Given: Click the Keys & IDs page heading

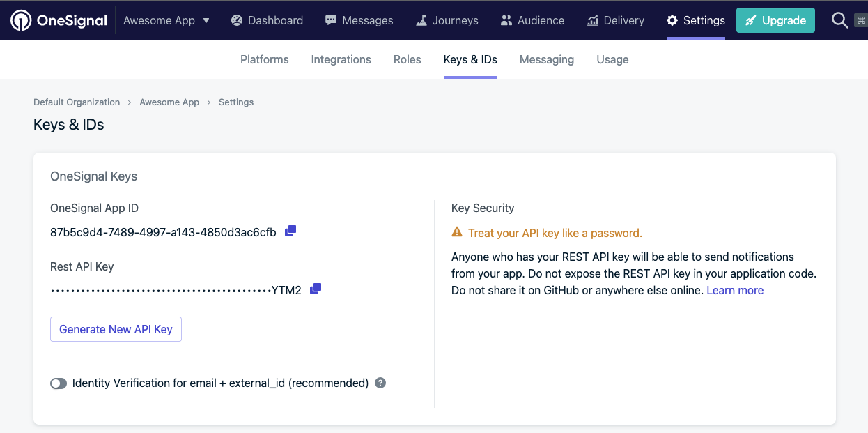Looking at the screenshot, I should [69, 125].
